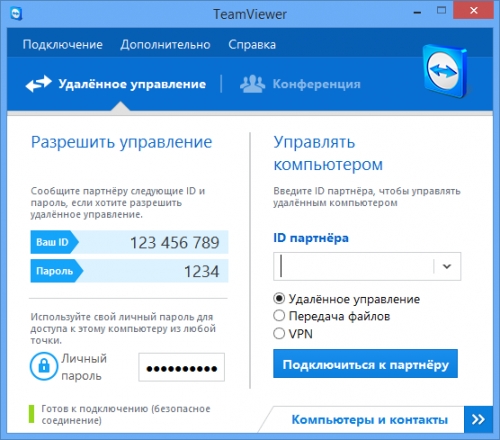Open the Справка menu

coord(252,45)
